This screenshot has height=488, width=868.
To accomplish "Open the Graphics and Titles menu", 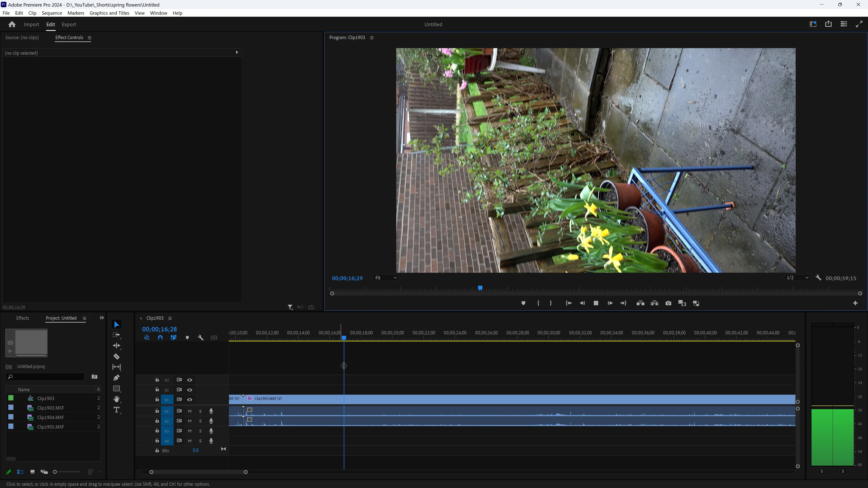I will tap(109, 13).
